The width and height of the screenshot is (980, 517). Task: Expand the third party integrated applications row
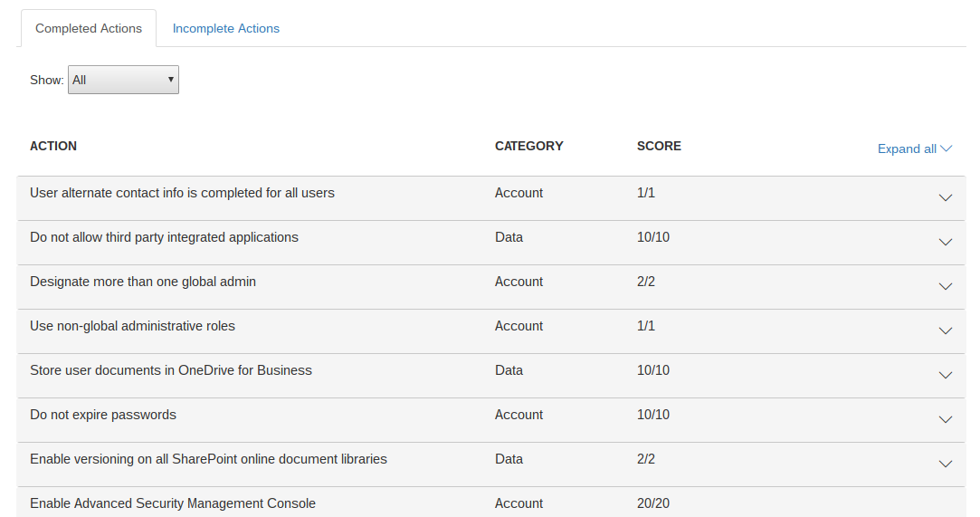(x=945, y=242)
